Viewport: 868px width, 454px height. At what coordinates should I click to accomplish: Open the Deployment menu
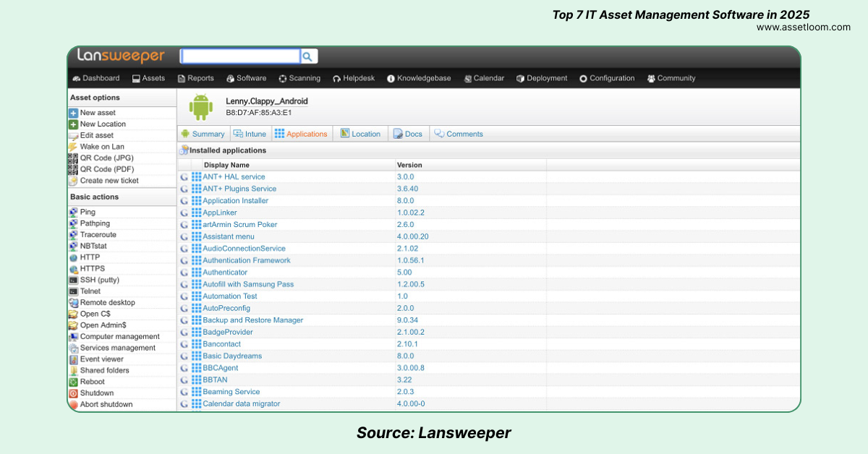[x=542, y=78]
